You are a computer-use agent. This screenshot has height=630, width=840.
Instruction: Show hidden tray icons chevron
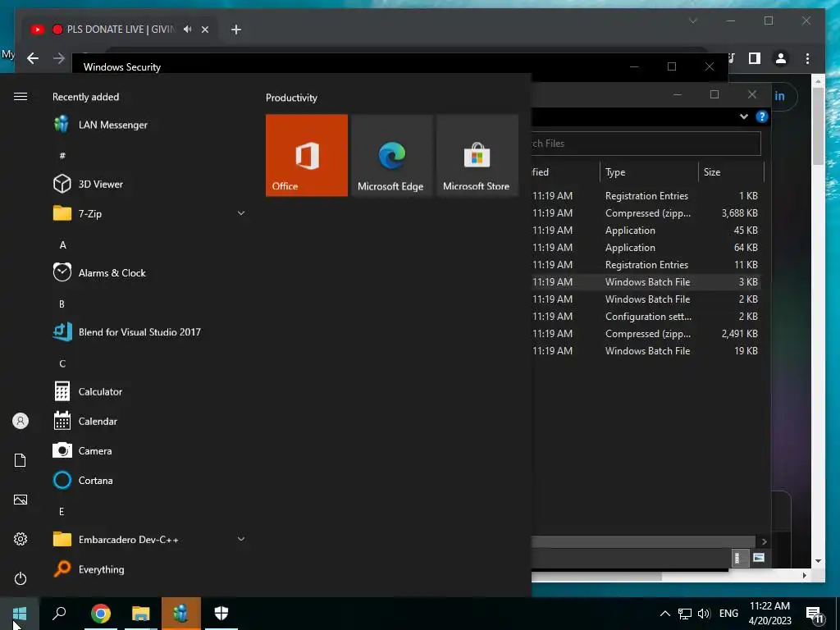(664, 614)
